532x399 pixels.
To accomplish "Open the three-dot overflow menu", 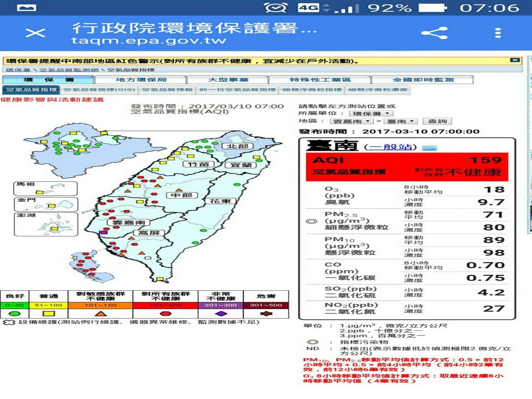I will (x=498, y=33).
